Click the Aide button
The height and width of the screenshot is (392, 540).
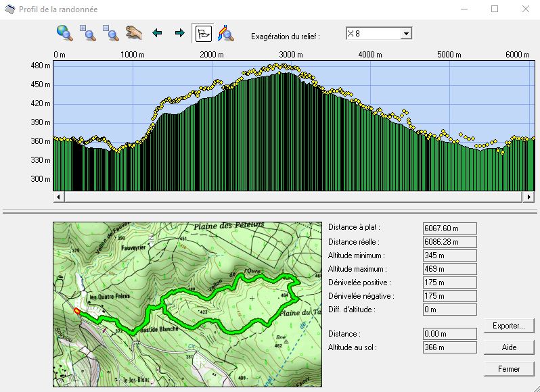[x=509, y=347]
